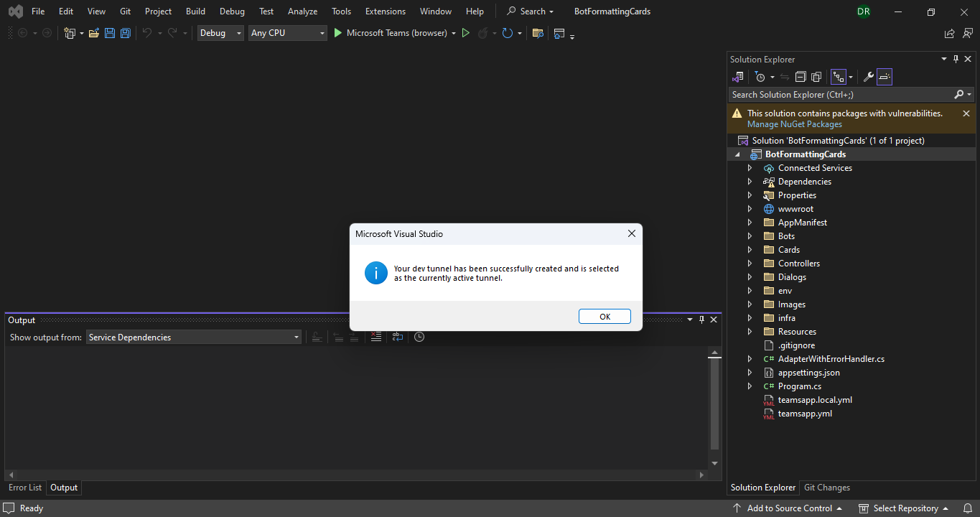Open the Git menu
Viewport: 980px width, 517px height.
[125, 11]
